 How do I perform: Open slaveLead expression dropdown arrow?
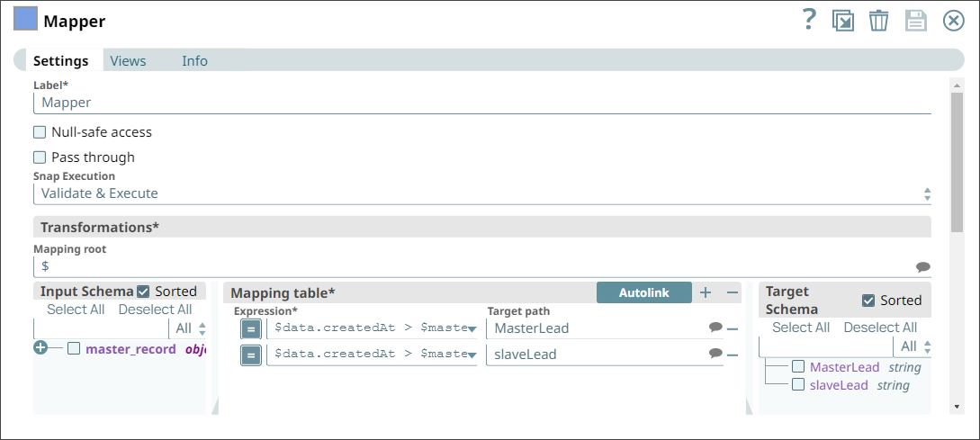(472, 355)
